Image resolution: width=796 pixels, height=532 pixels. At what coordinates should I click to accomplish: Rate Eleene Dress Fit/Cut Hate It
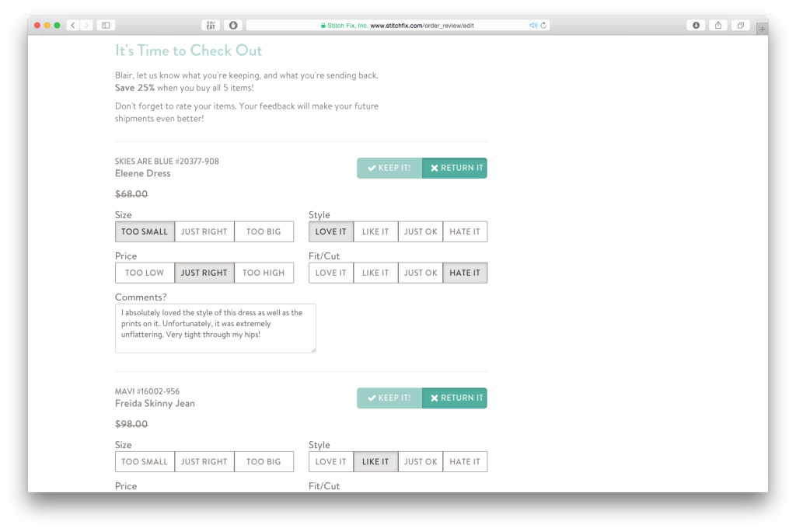coord(465,273)
